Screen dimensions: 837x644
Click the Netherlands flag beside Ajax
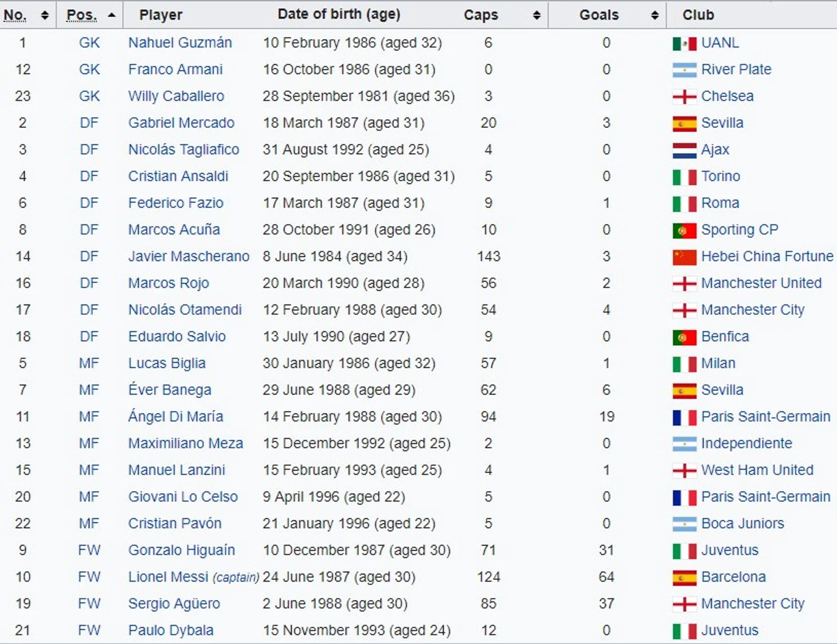tap(684, 150)
